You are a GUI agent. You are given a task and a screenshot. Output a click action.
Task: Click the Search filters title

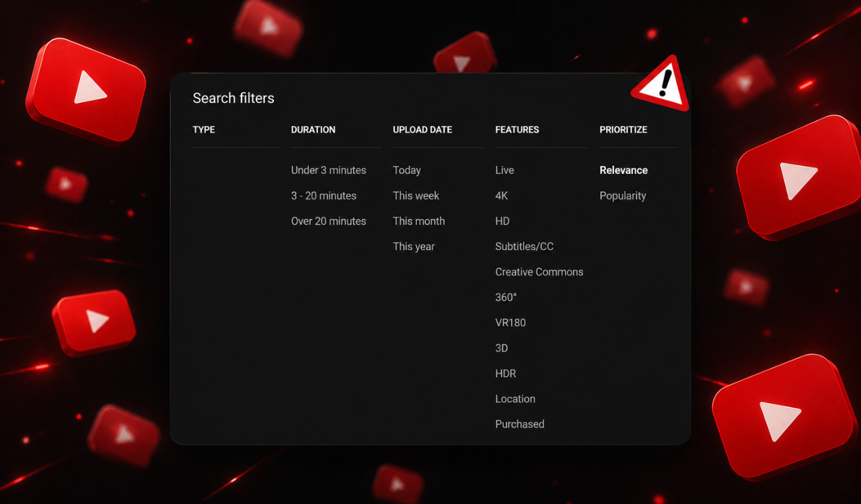[233, 98]
